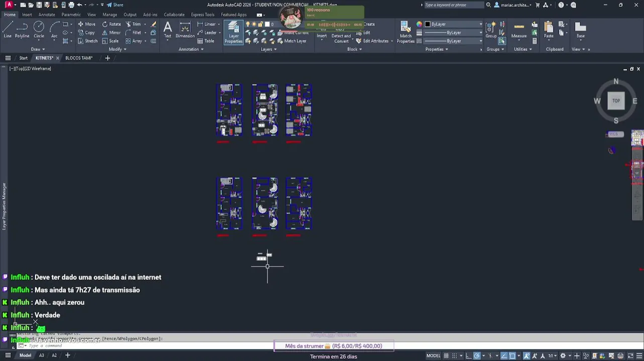Viewport: 644px width, 361px height.
Task: Open the Layer Properties manager
Action: (233, 33)
